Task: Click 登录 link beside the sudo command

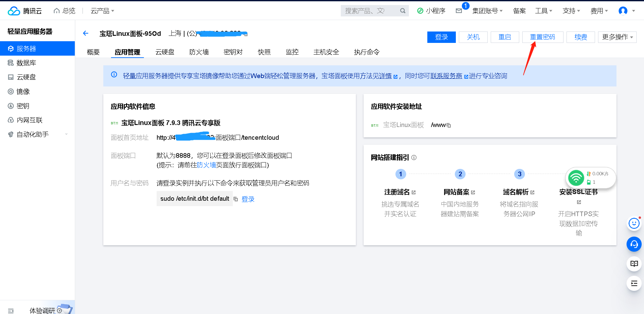Action: click(x=248, y=199)
